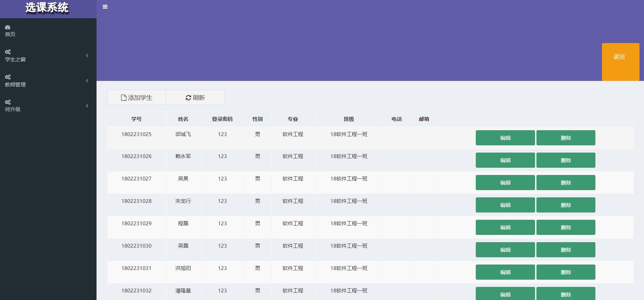This screenshot has width=644, height=300.
Task: Click the 登录密码 column header
Action: click(x=222, y=119)
